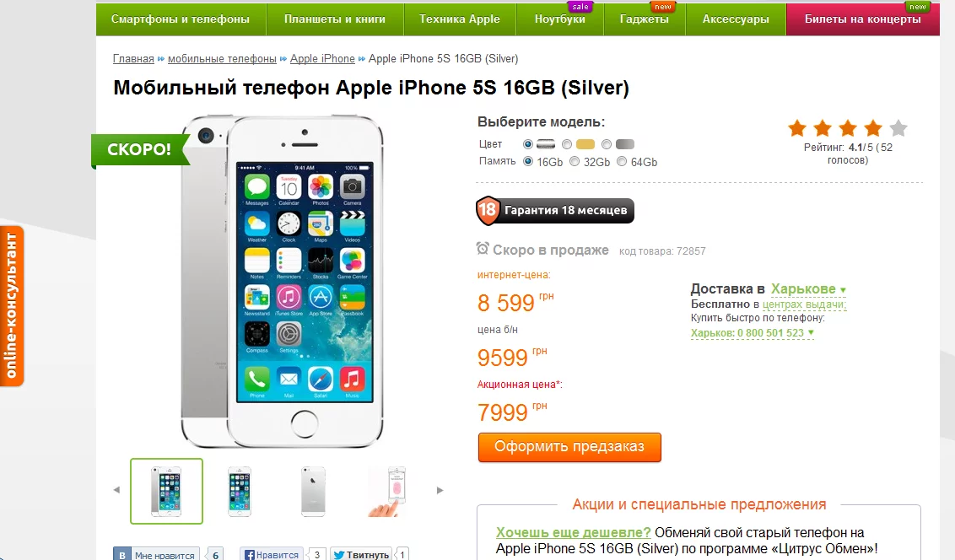Select the 16Gb memory radio button
Viewport: 955px width, 560px height.
point(528,161)
